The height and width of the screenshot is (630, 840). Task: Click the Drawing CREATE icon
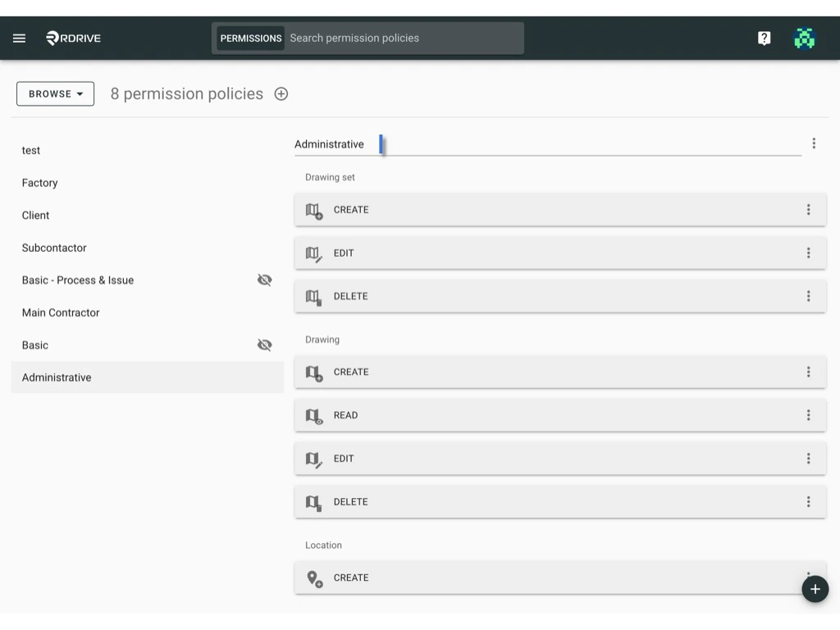313,372
